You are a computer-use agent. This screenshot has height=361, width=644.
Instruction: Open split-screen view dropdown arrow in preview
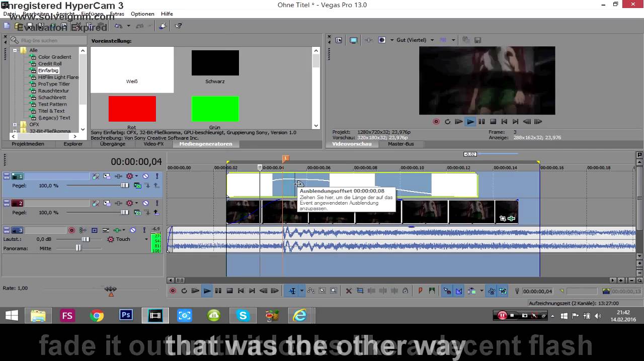(392, 40)
